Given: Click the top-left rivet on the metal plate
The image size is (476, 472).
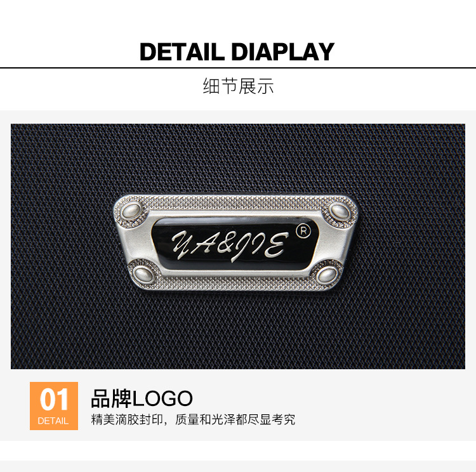Looking at the screenshot, I should [131, 210].
